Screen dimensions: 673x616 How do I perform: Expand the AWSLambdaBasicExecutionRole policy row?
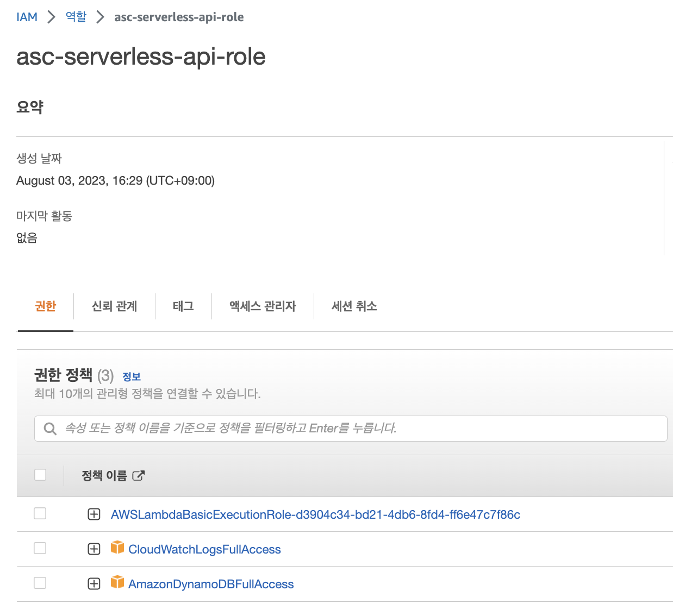pyautogui.click(x=94, y=514)
